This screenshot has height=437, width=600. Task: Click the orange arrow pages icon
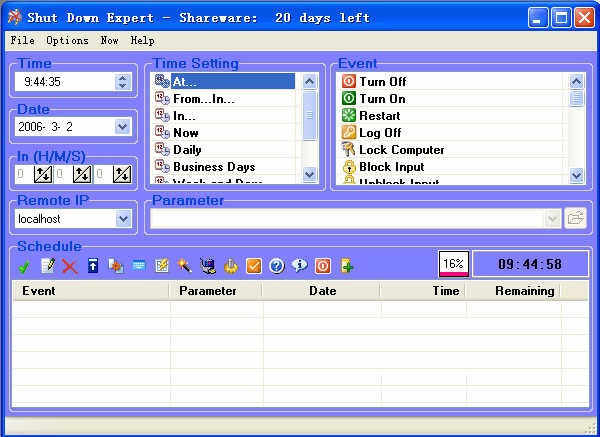point(116,266)
